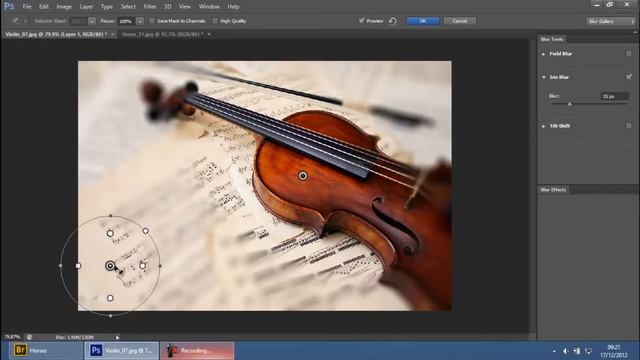Expand the Field Blur section

point(544,54)
